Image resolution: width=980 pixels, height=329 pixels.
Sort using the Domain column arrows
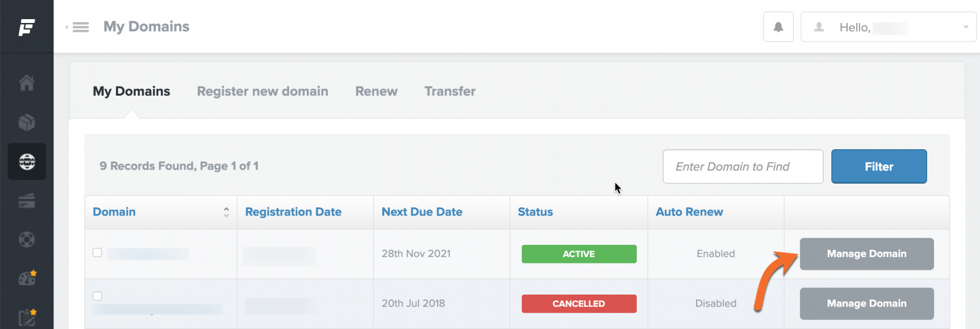[226, 212]
